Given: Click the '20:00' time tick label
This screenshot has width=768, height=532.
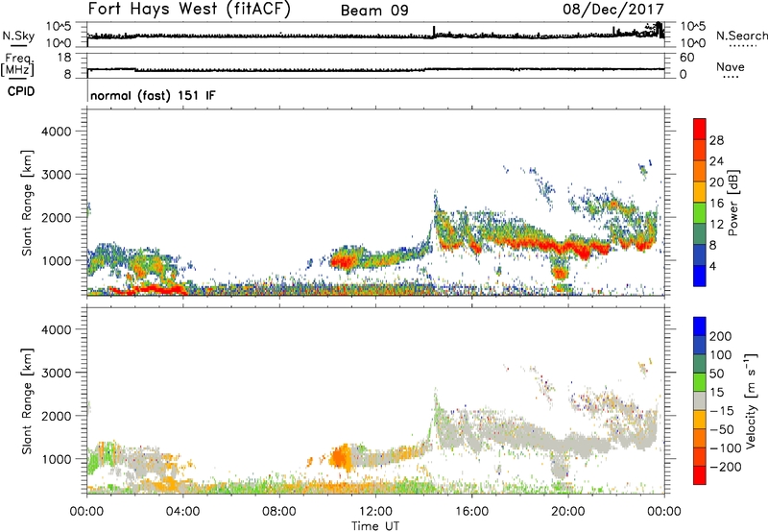Looking at the screenshot, I should [567, 512].
